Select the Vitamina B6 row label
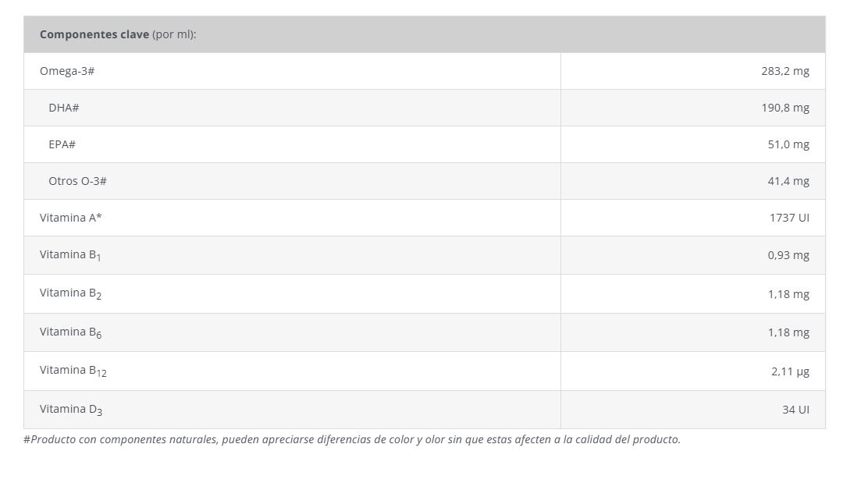This screenshot has height=483, width=868. click(x=70, y=332)
